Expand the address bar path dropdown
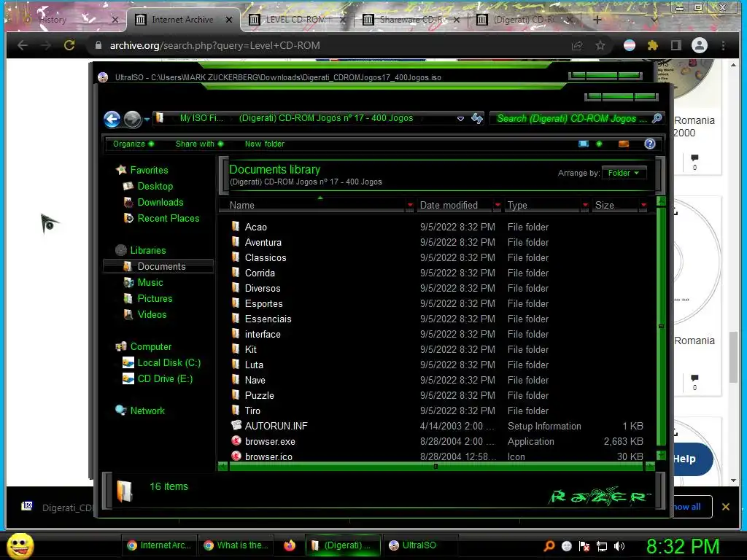The image size is (747, 560). tap(460, 119)
